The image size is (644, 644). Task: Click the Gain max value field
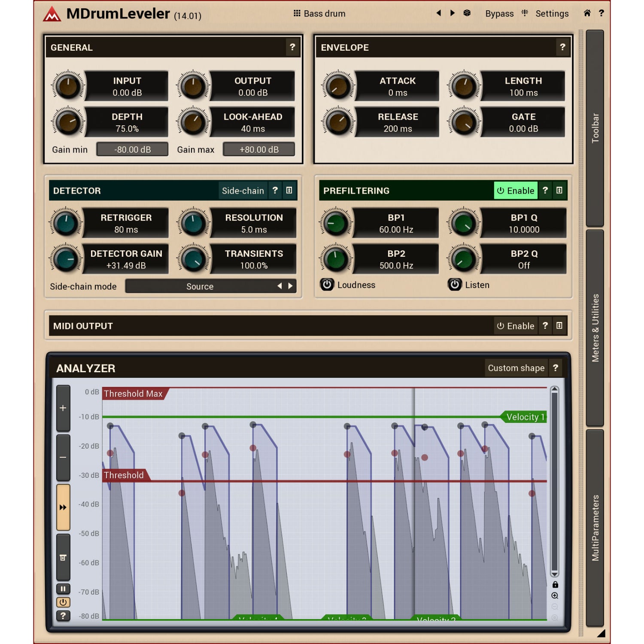click(x=259, y=149)
